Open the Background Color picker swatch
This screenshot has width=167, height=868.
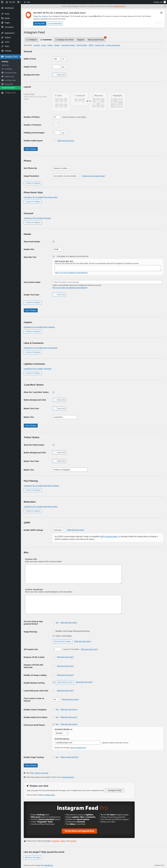pos(55,75)
